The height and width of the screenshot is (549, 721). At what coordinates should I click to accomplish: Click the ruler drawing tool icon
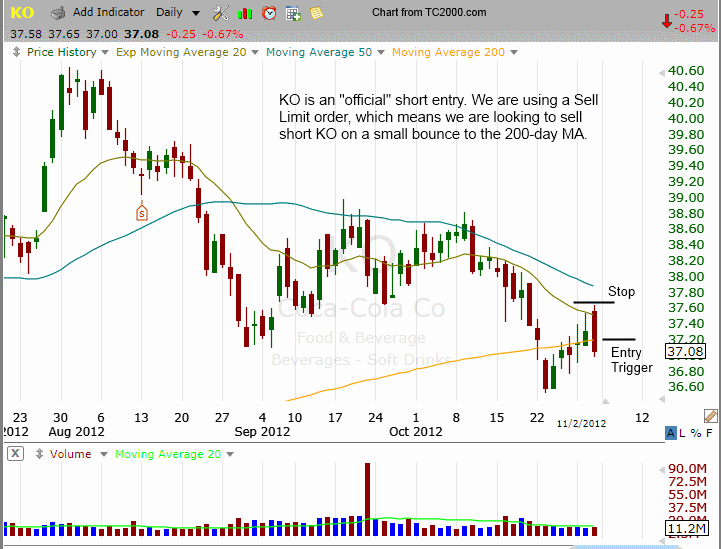710,416
